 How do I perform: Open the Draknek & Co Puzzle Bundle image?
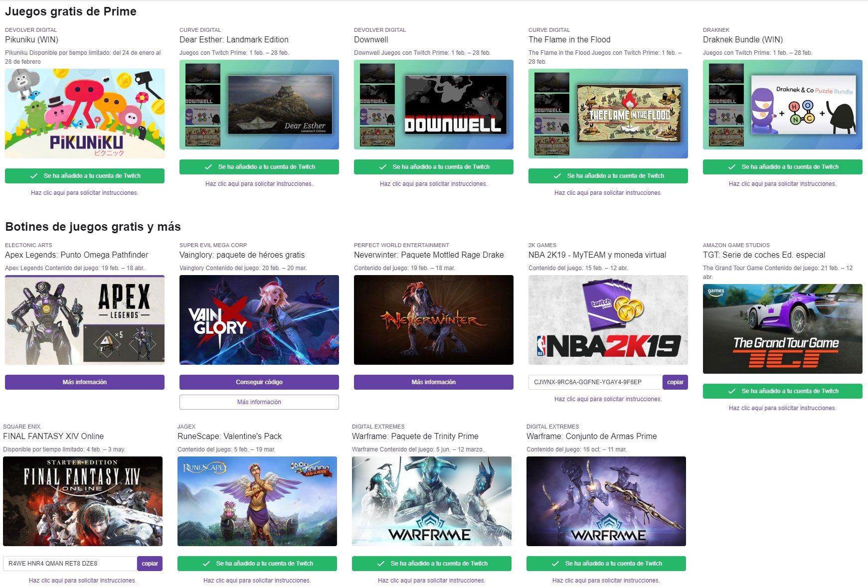click(783, 105)
